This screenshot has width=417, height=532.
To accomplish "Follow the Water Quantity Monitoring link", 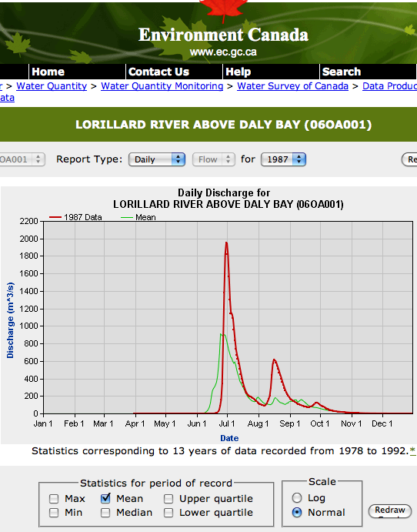I will (x=162, y=85).
